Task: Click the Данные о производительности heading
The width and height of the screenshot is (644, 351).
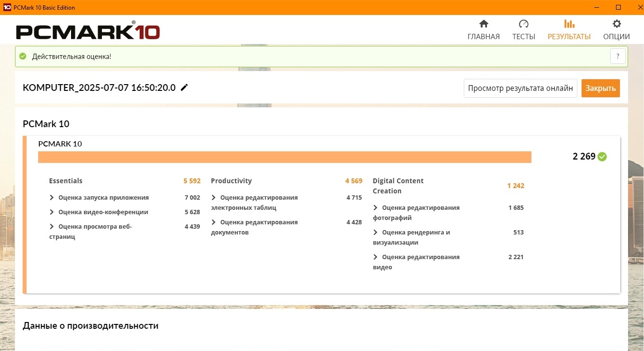Action: coord(90,326)
